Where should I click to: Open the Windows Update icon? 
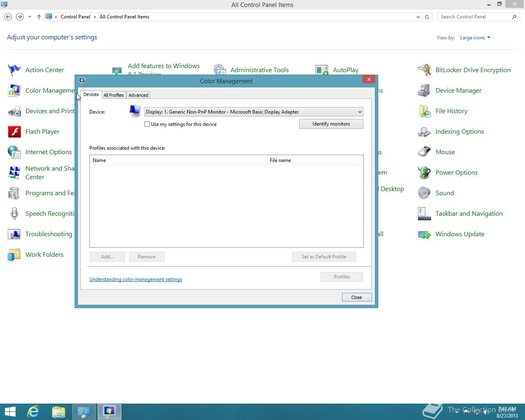425,234
